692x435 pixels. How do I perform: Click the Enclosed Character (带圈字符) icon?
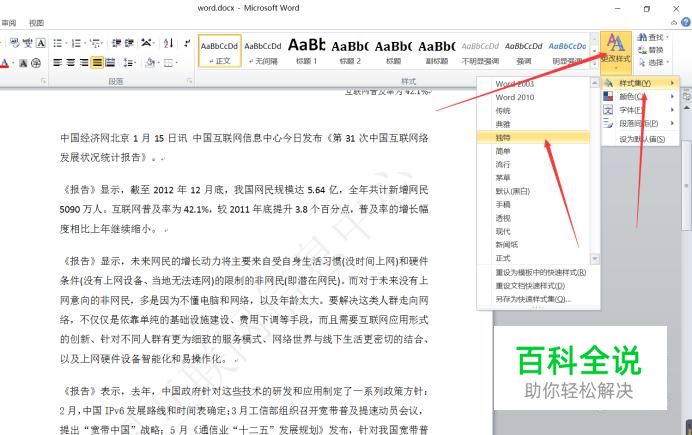coord(36,63)
